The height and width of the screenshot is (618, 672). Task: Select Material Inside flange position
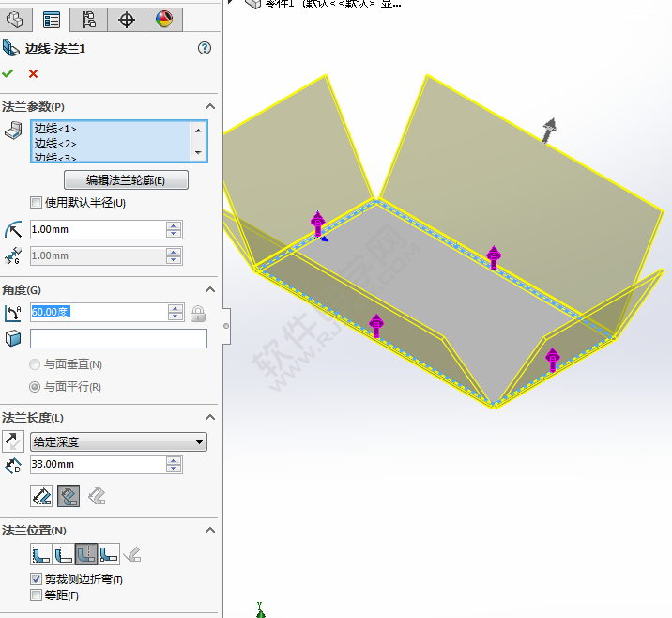[x=41, y=554]
